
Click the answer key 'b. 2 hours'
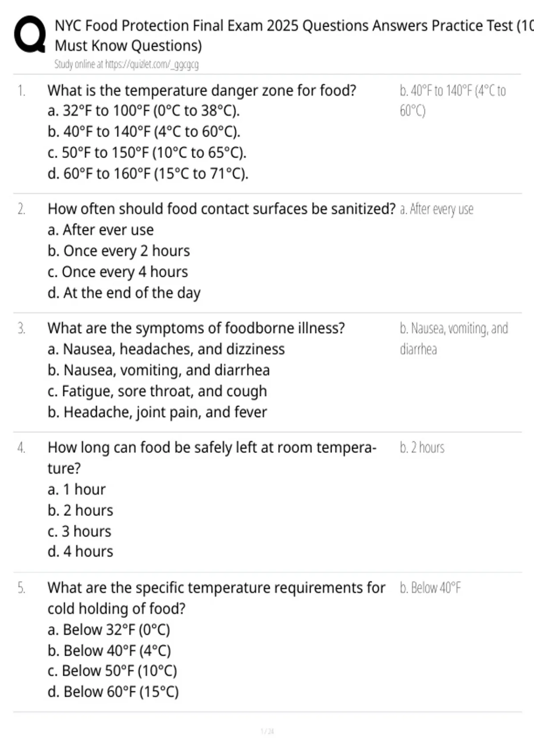pyautogui.click(x=422, y=447)
